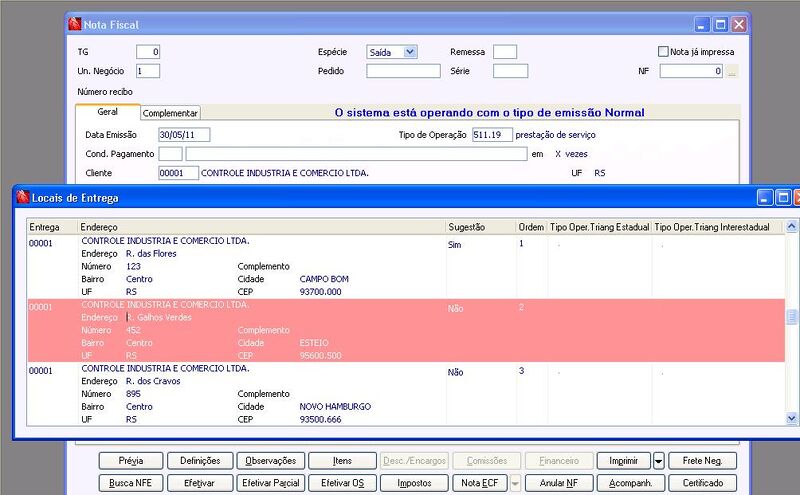Minimize the Locais de Entrega window
This screenshot has height=495, width=800.
coord(764,197)
